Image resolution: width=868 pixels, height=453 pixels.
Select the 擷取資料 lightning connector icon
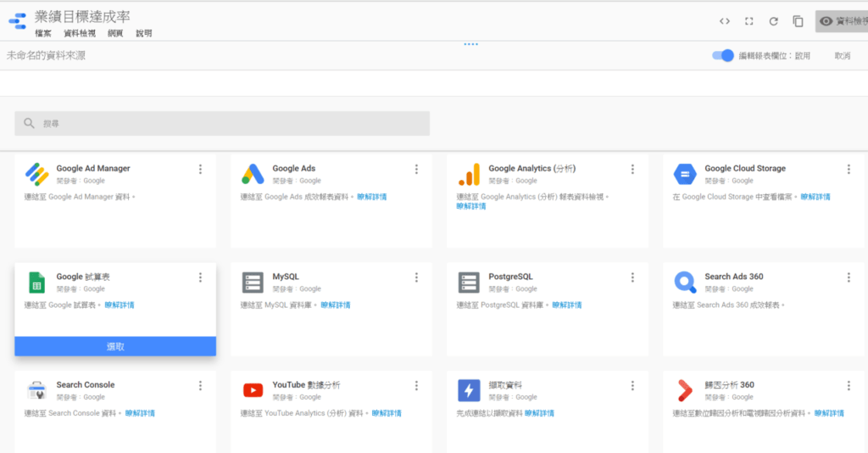click(469, 390)
